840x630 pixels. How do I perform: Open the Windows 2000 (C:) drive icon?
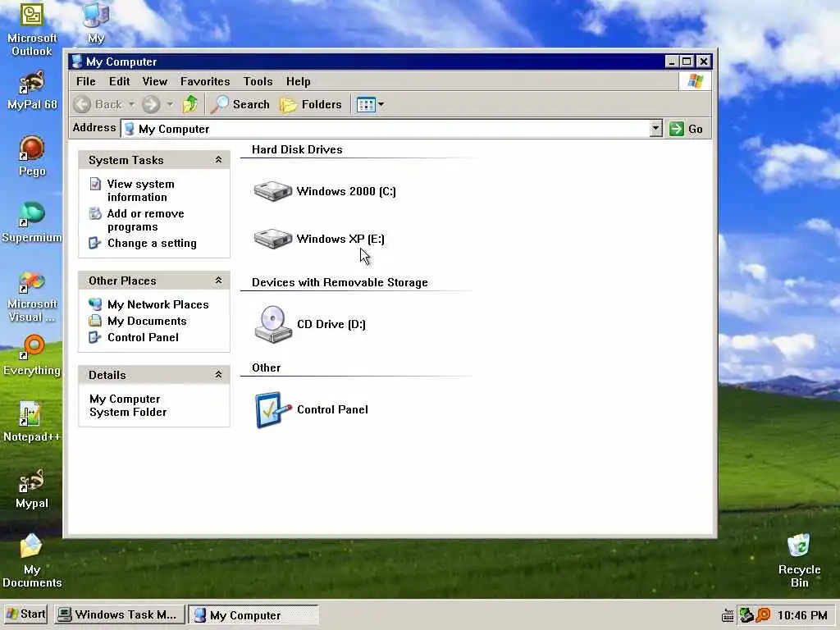tap(272, 191)
